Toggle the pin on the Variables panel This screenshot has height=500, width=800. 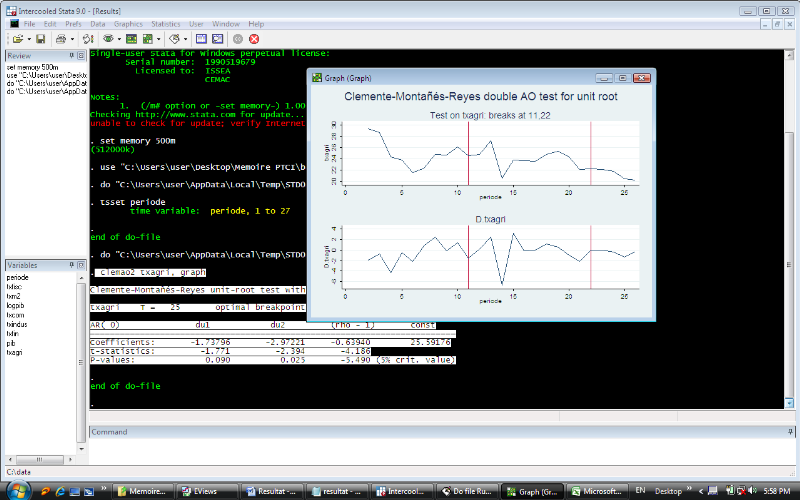72,265
